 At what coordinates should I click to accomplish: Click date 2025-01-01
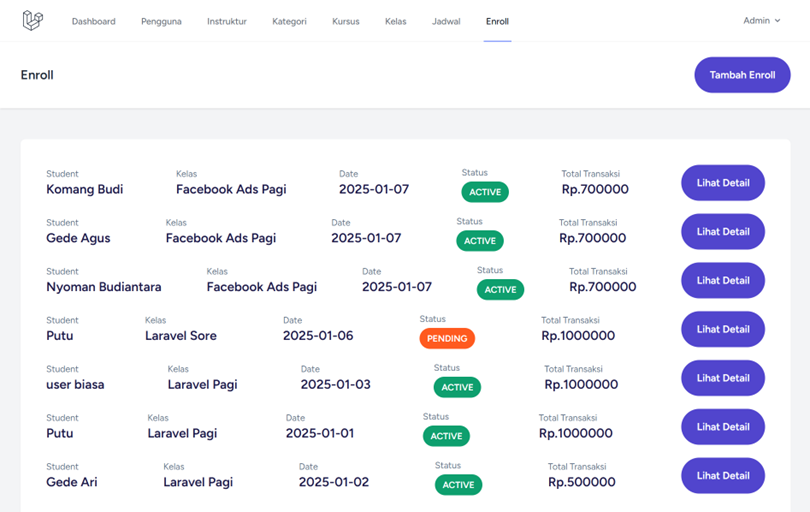[320, 433]
